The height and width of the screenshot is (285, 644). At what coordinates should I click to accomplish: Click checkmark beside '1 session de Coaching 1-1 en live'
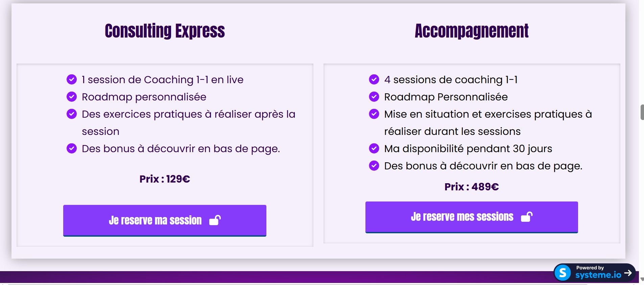point(72,79)
